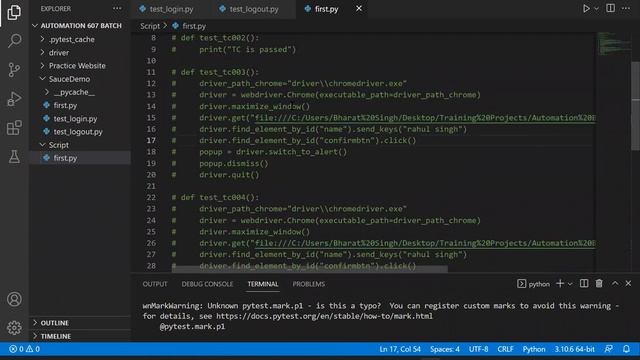Viewport: 640px width, 360px height.
Task: Open editor more actions ellipsis
Action: point(626,9)
